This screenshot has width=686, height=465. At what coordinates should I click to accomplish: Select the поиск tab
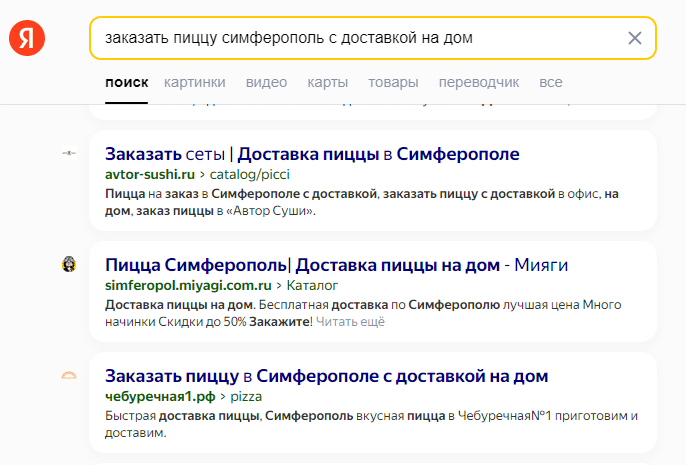pos(126,82)
